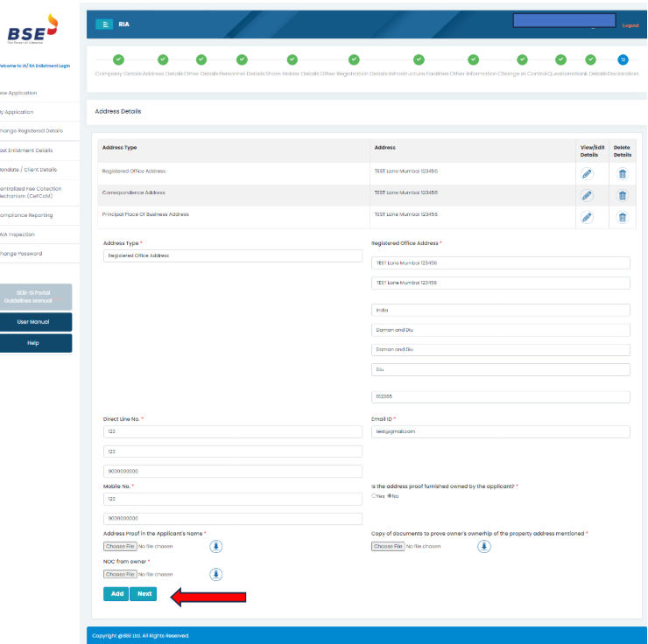Open the Diu city dropdown
Image resolution: width=648 pixels, height=644 pixels.
(x=501, y=369)
